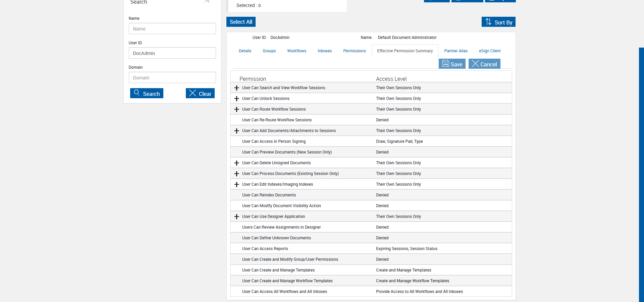Select the Permissions tab
This screenshot has width=644, height=302.
coord(354,51)
